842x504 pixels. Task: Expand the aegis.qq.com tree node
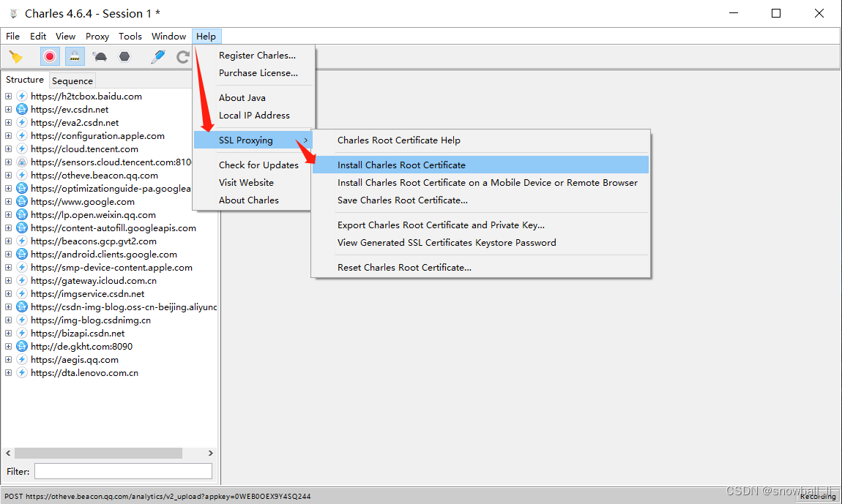8,360
